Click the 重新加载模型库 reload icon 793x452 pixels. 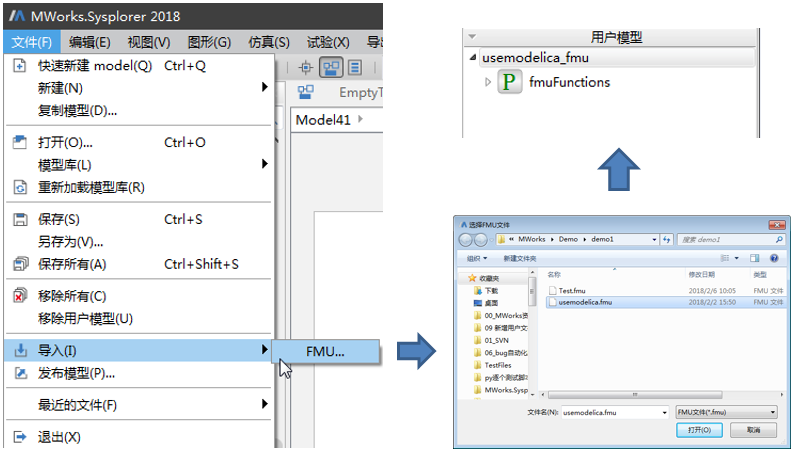tap(19, 187)
